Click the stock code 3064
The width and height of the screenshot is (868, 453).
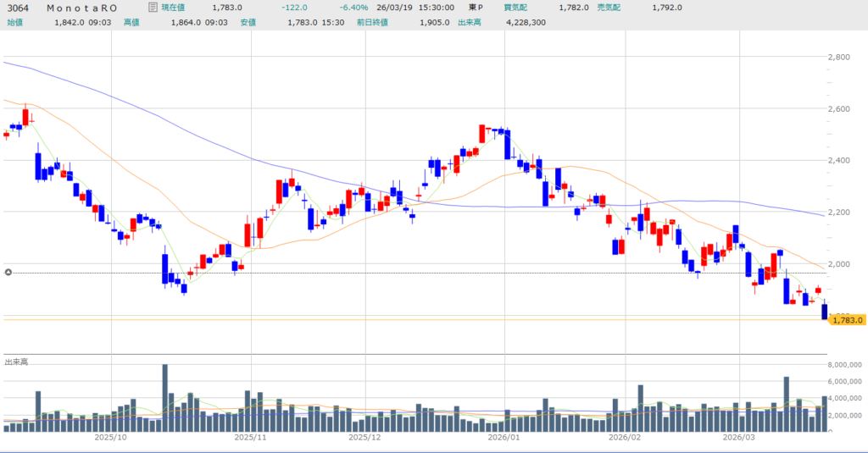[x=18, y=8]
